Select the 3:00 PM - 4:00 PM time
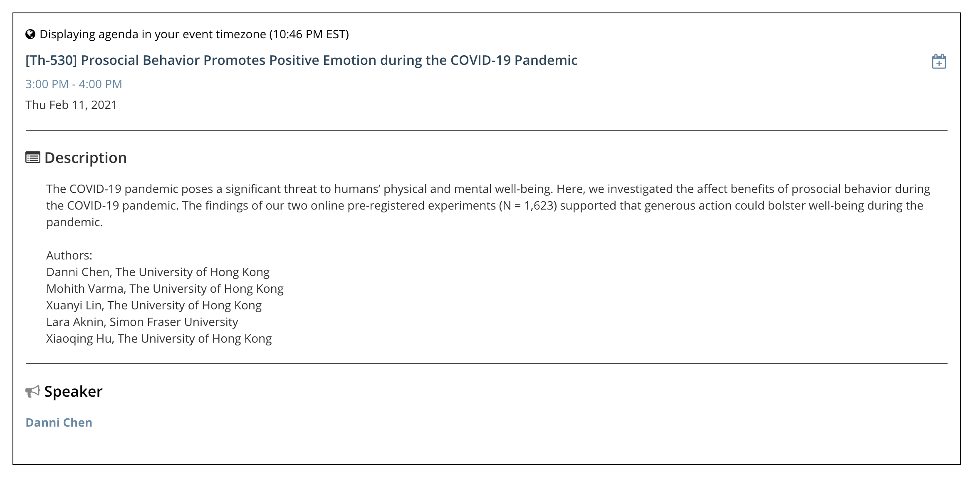Viewport: 980px width, 484px height. (74, 84)
